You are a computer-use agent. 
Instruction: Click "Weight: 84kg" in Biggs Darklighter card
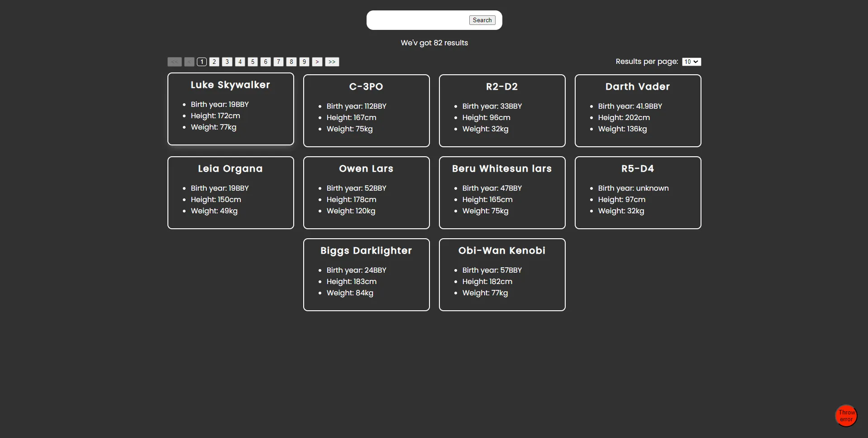coord(350,293)
